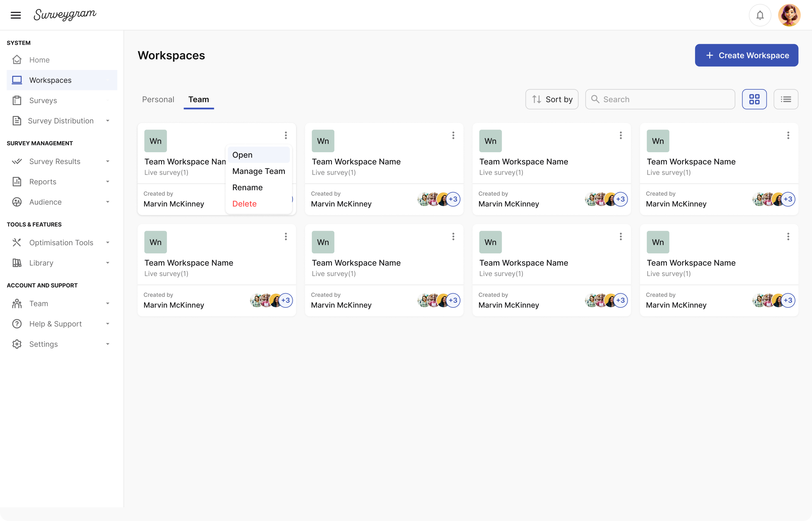Choose Delete in the context menu
Screen dimensions: 812x521
(244, 204)
